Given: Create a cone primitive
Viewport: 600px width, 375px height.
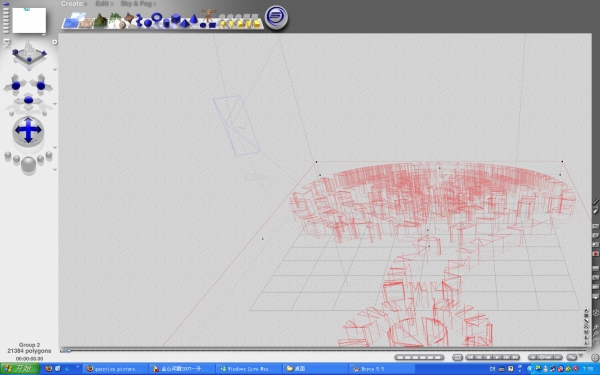Looking at the screenshot, I should click(194, 18).
